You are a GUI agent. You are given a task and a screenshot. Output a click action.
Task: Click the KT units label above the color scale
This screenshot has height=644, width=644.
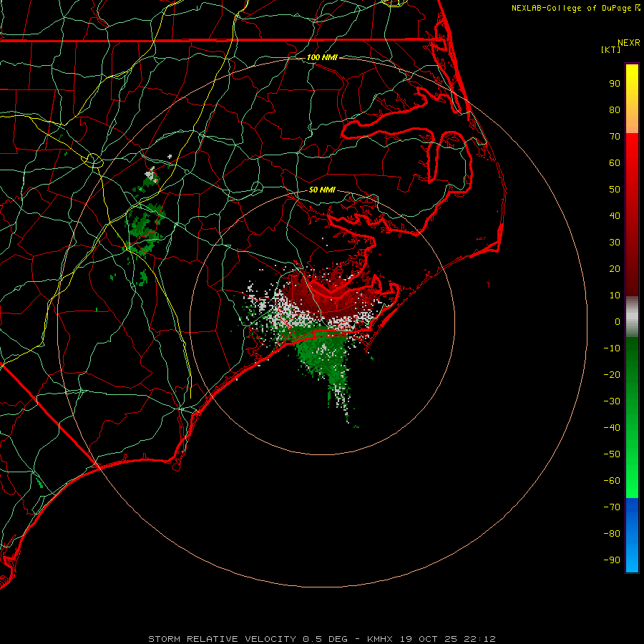coord(611,49)
